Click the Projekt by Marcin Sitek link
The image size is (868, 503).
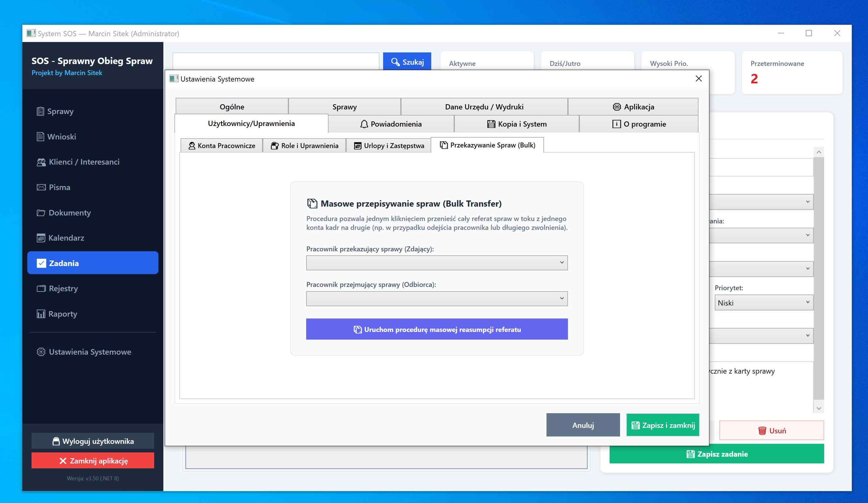[67, 73]
